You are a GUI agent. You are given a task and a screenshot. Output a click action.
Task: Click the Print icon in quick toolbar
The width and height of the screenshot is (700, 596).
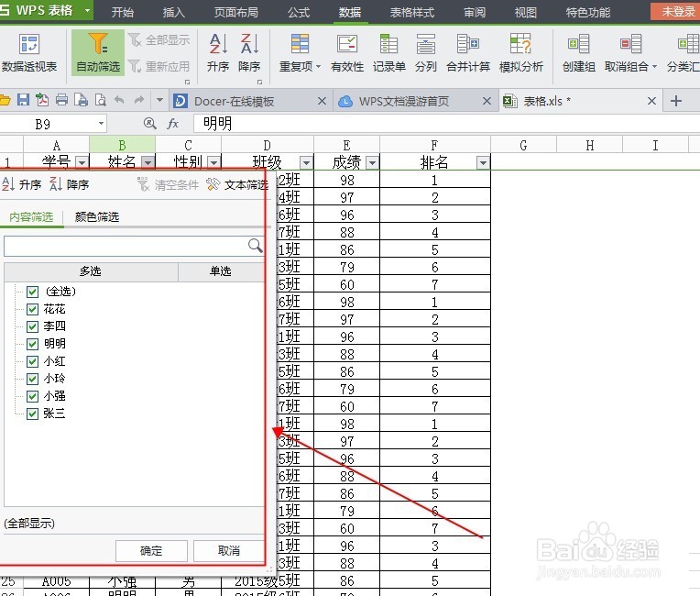tap(61, 100)
